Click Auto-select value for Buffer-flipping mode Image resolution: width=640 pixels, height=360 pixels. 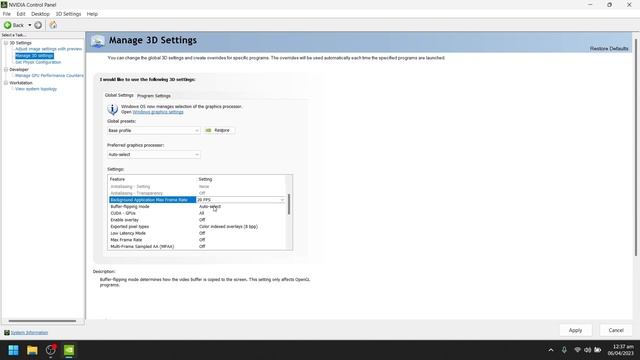[x=210, y=207]
